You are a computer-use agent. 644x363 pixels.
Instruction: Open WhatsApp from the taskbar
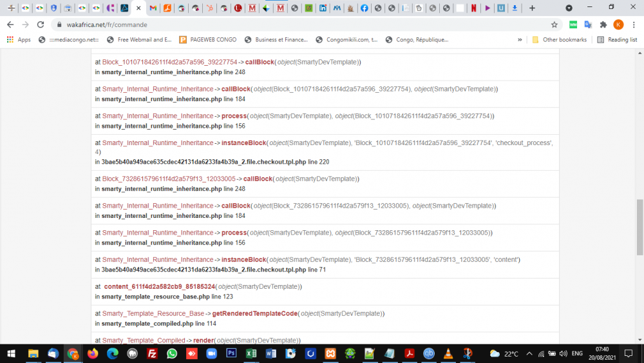click(x=172, y=353)
